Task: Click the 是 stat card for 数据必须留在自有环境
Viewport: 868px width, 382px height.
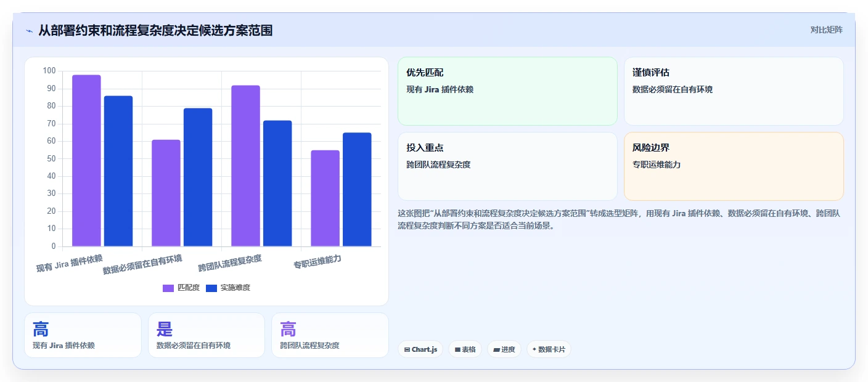Action: pos(207,335)
